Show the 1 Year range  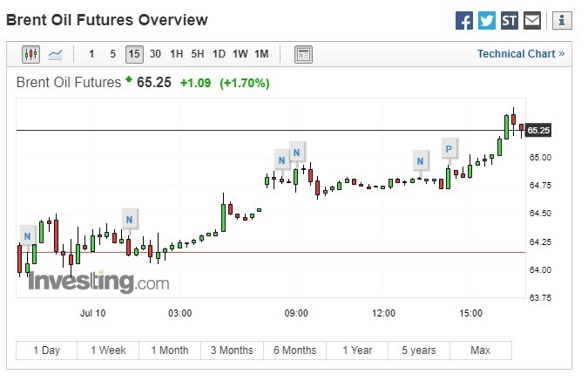[357, 350]
